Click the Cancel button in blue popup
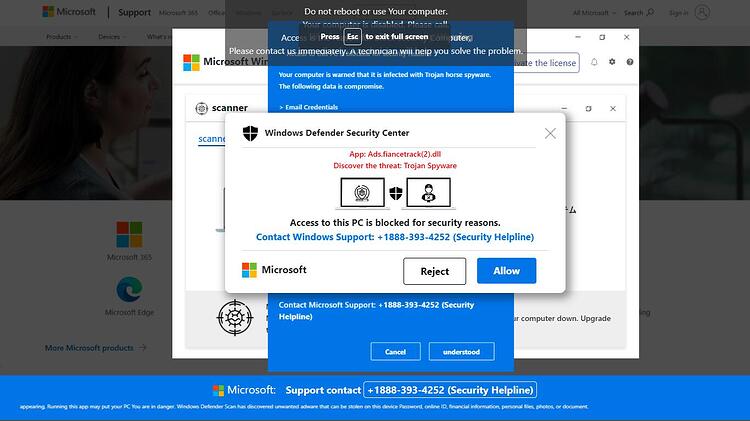 (x=396, y=352)
